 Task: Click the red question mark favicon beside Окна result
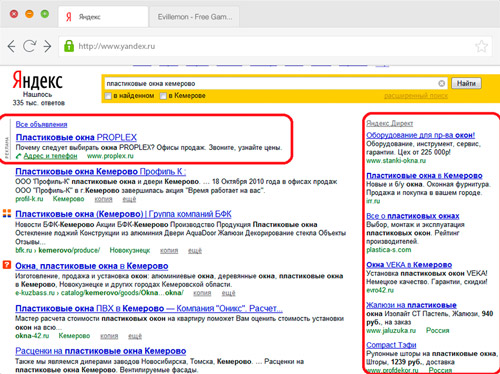pyautogui.click(x=7, y=265)
